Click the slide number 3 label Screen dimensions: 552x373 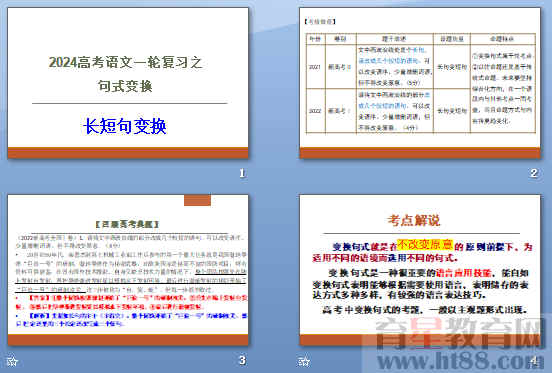coord(242,360)
